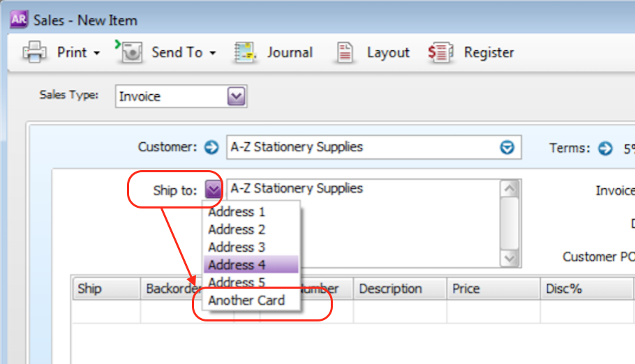Screen dimensions: 635x364
Task: Click the Ship to address scroll down arrow
Action: pyautogui.click(x=509, y=258)
